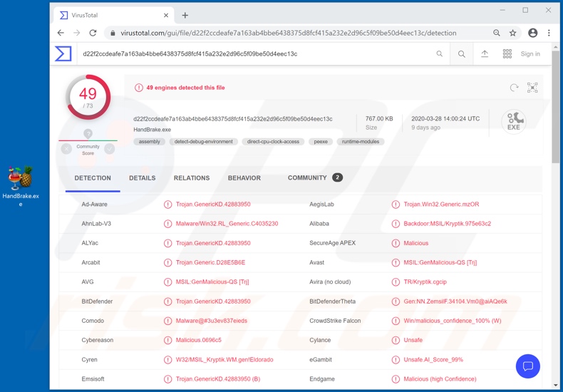563x392 pixels.
Task: Click the browser address bar URL
Action: point(289,33)
